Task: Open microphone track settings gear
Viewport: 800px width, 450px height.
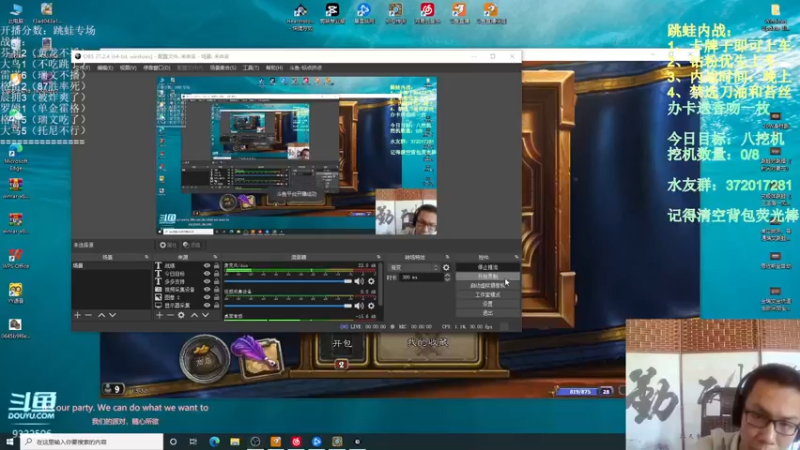Action: 371,281
